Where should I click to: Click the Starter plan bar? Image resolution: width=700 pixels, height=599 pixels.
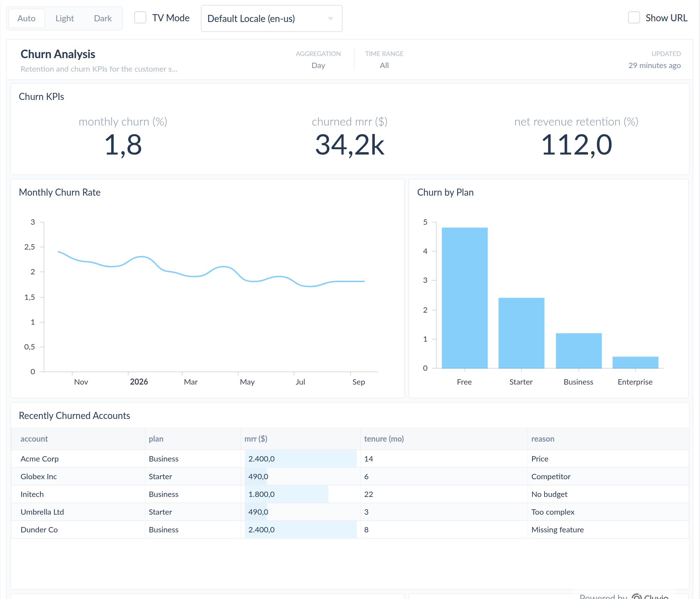point(521,333)
